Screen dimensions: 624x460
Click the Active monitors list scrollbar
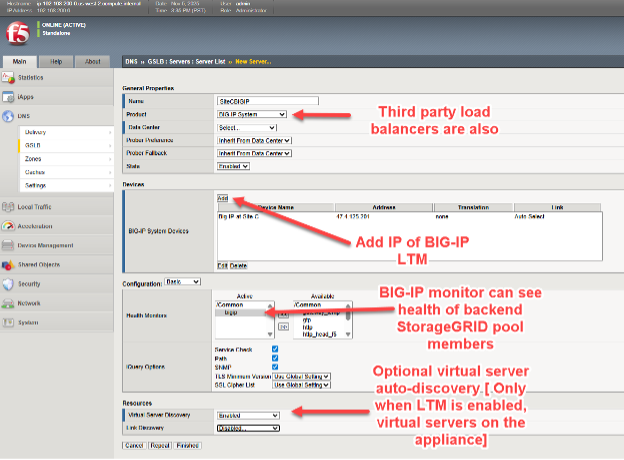click(270, 320)
